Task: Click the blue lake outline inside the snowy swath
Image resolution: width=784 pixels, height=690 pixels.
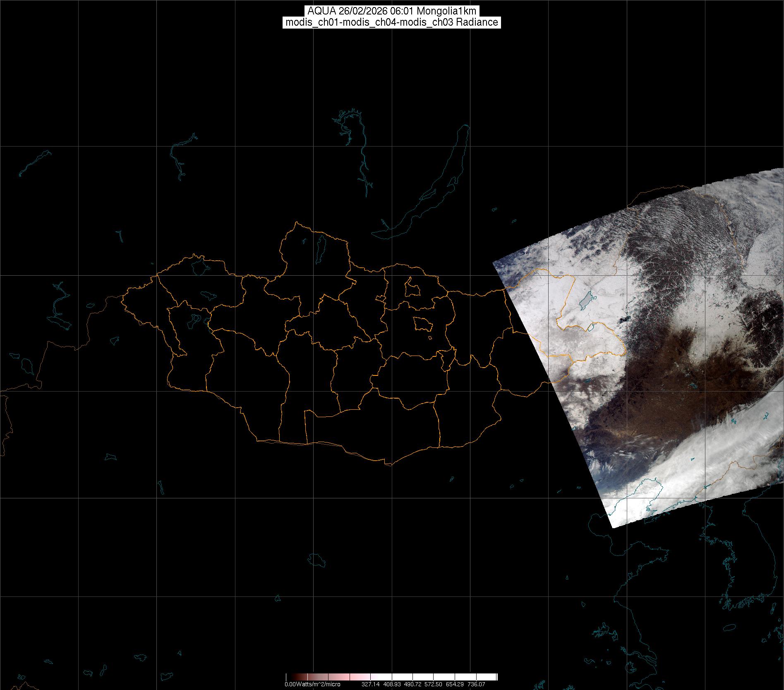Action: tap(584, 301)
